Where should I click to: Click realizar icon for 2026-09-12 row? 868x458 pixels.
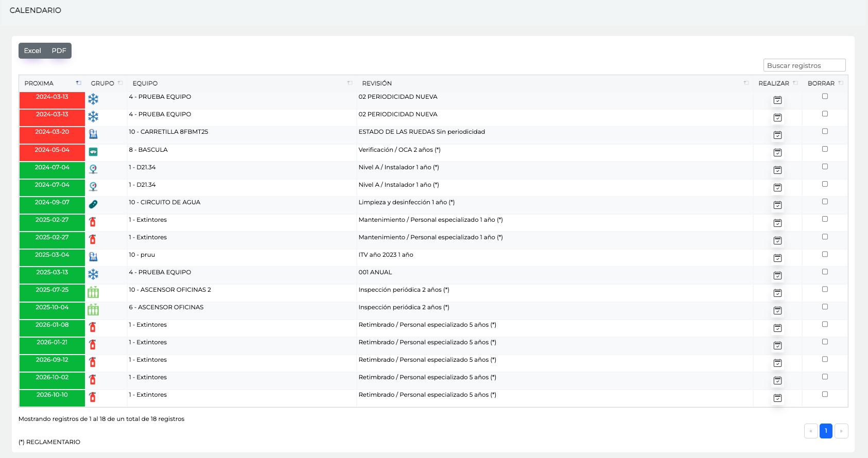[777, 363]
